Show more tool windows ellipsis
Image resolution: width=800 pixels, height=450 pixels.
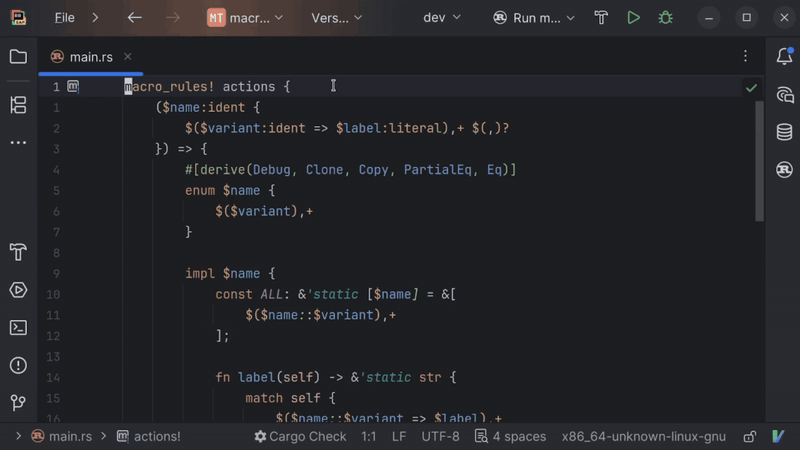18,142
